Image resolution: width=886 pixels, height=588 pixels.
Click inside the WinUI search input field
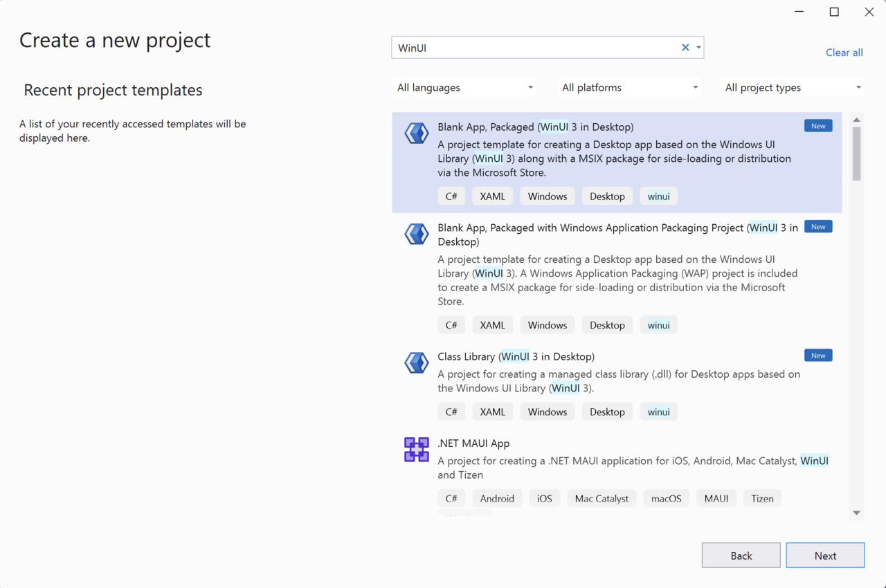(533, 48)
